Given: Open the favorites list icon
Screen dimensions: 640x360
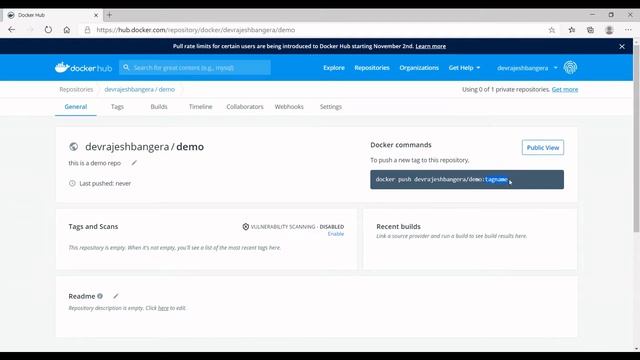Looking at the screenshot, I should coord(571,30).
